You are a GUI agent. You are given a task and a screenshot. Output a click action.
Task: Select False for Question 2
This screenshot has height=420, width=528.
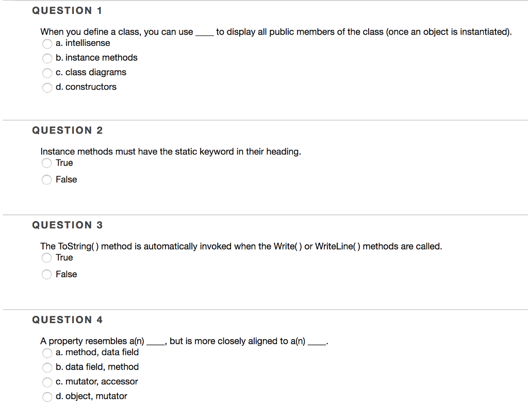click(x=46, y=180)
